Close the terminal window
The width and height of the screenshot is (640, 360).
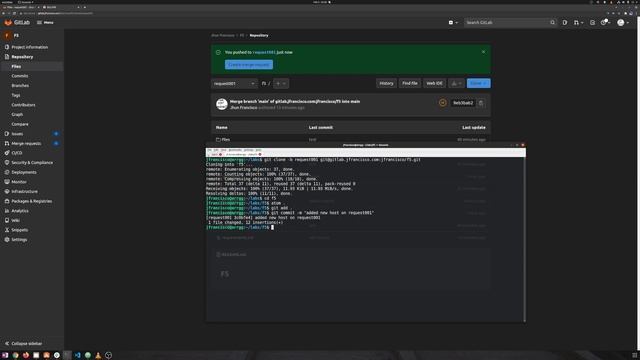click(522, 145)
